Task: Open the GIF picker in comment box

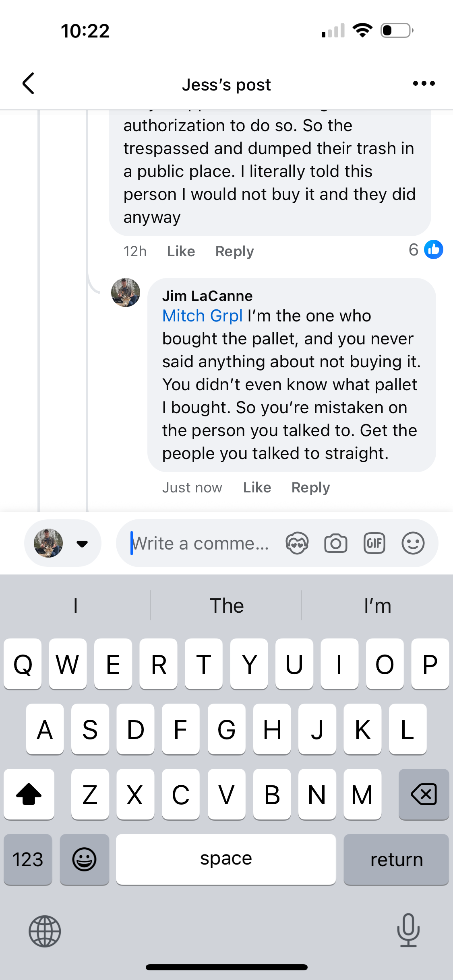Action: click(374, 544)
